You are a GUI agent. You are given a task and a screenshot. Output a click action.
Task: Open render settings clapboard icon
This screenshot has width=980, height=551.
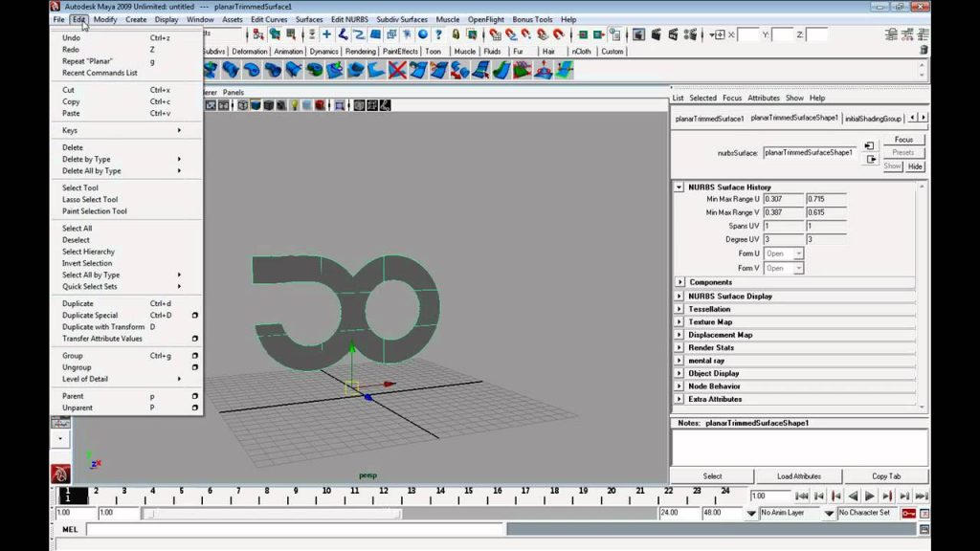pos(691,34)
